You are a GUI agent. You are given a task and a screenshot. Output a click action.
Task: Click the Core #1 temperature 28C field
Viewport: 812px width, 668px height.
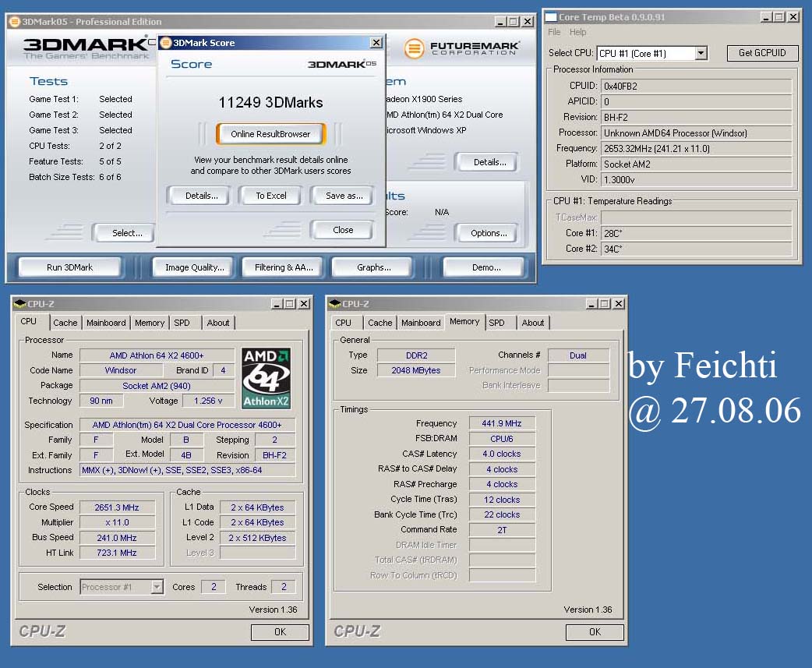click(x=697, y=233)
